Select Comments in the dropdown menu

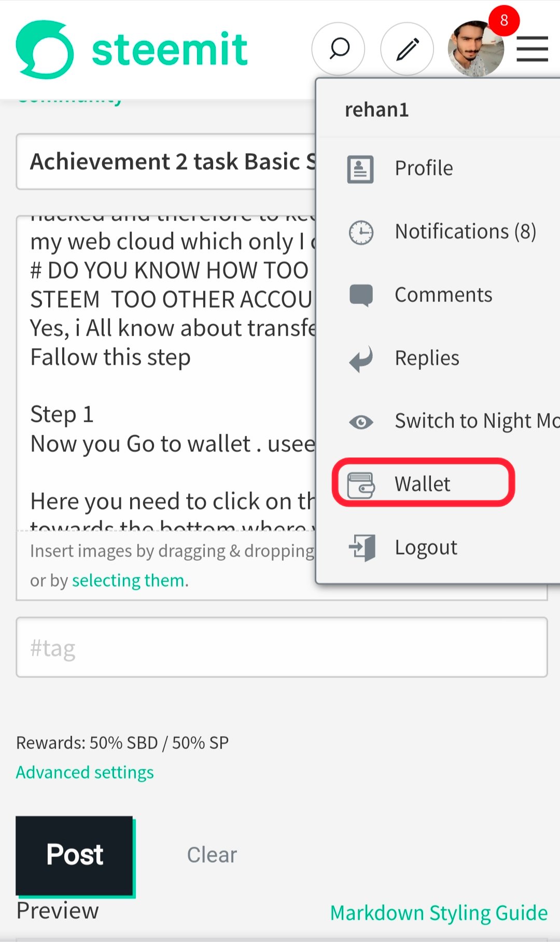click(x=443, y=295)
